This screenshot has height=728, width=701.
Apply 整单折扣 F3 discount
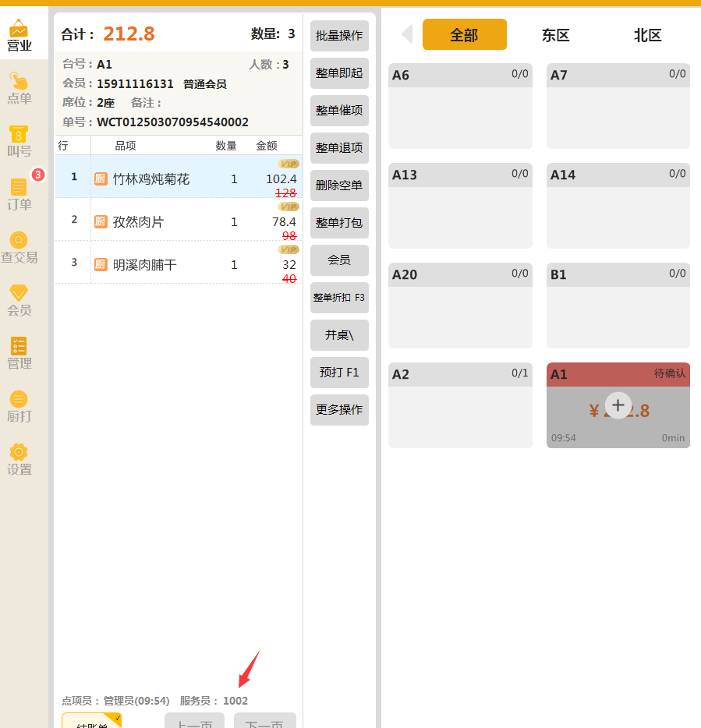pos(339,298)
